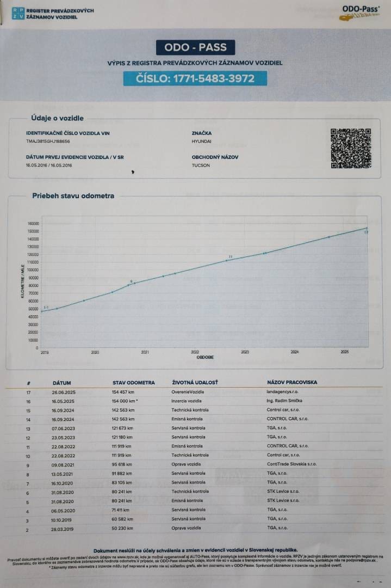
Task: Click Technická kontrola in row 10
Action: pyautogui.click(x=190, y=455)
